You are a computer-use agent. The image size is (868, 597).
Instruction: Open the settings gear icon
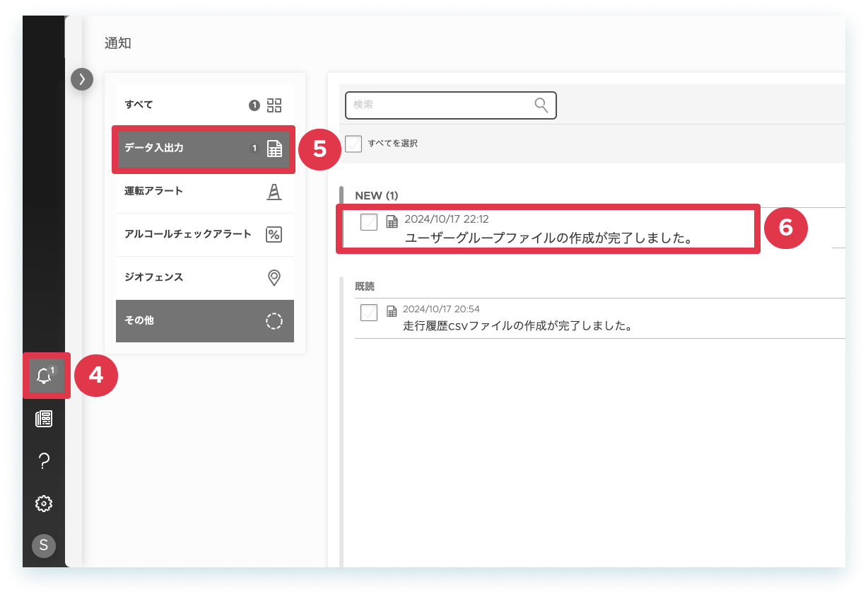point(44,504)
